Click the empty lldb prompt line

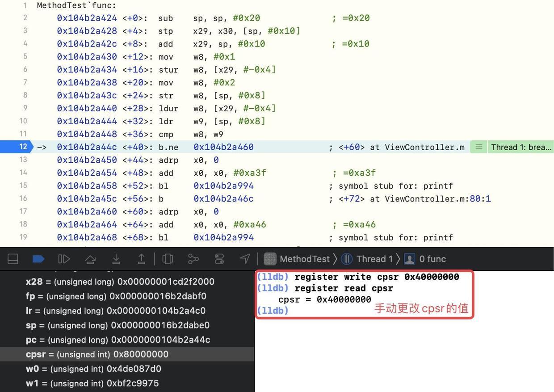click(273, 311)
